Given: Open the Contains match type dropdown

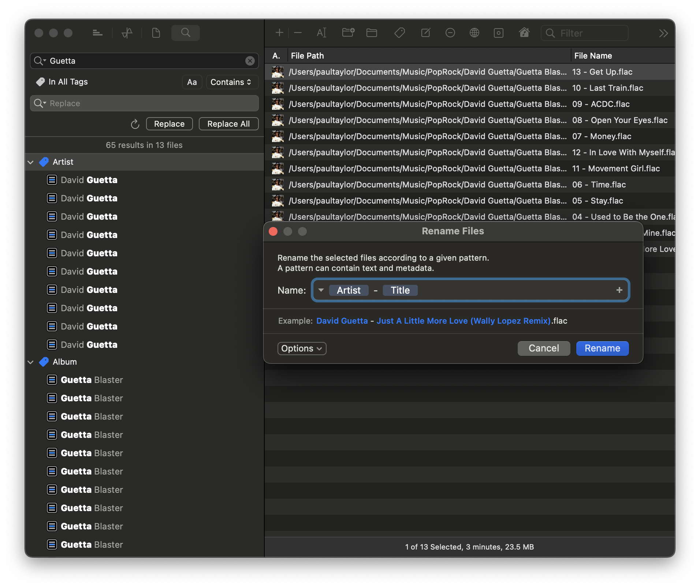Looking at the screenshot, I should pyautogui.click(x=232, y=82).
